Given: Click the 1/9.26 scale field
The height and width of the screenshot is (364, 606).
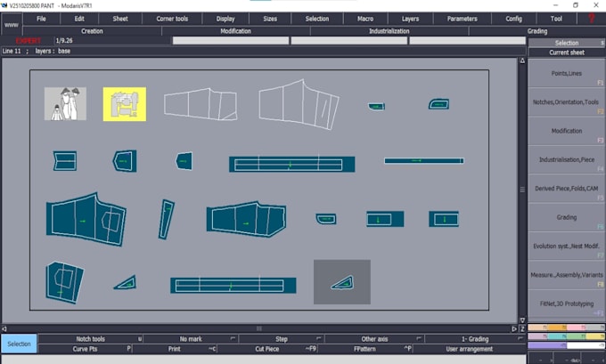Looking at the screenshot, I should (112, 41).
